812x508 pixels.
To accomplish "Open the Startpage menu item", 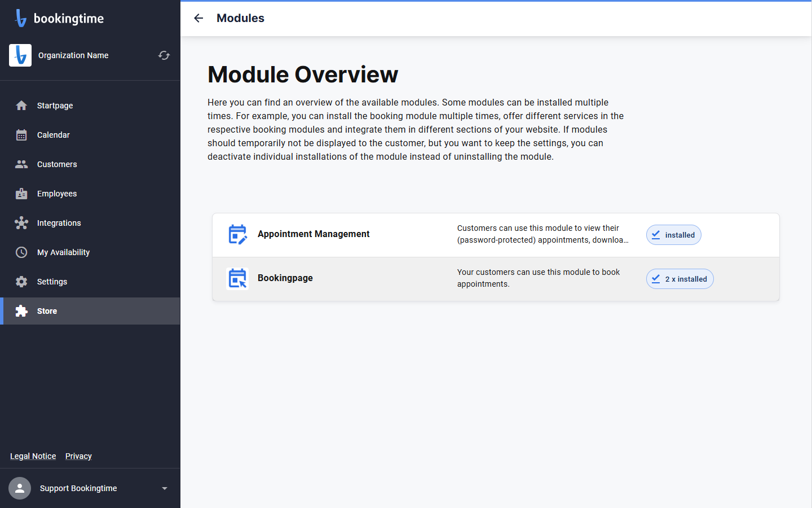I will (90, 106).
